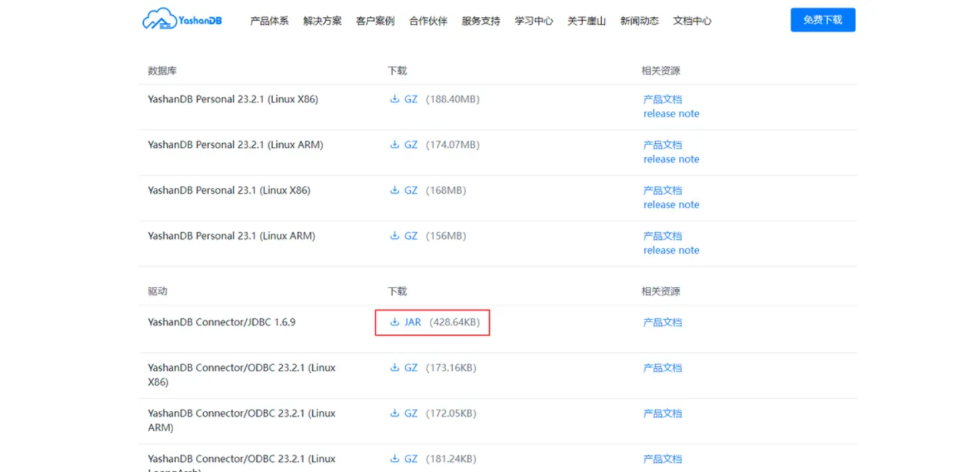Click the file size text (188.40MB)
This screenshot has height=472, width=980.
[x=453, y=99]
